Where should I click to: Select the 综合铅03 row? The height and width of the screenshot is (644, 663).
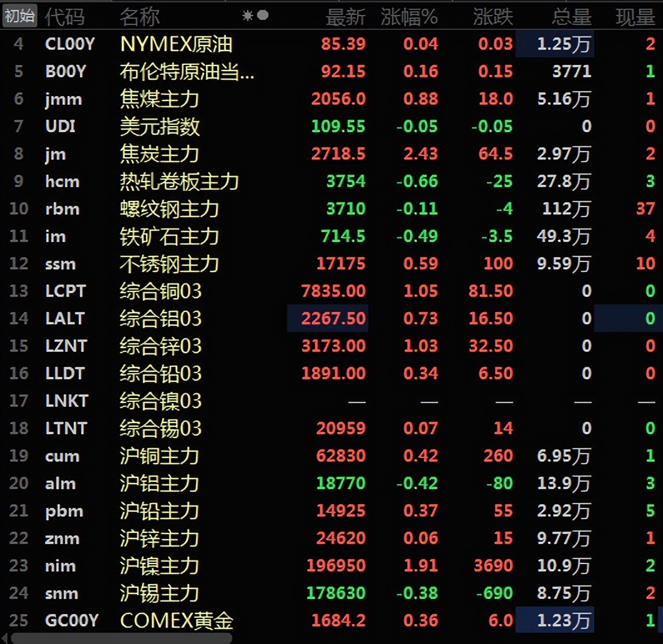(x=331, y=373)
